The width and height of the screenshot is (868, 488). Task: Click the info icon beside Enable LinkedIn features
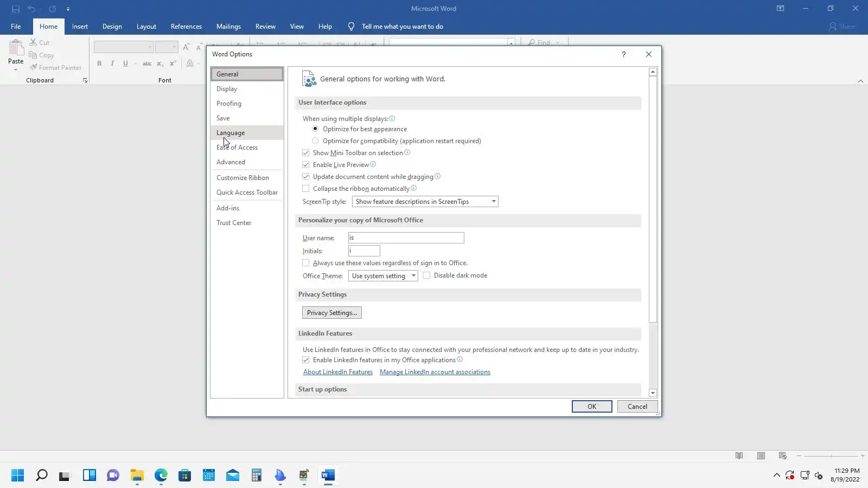click(x=459, y=359)
